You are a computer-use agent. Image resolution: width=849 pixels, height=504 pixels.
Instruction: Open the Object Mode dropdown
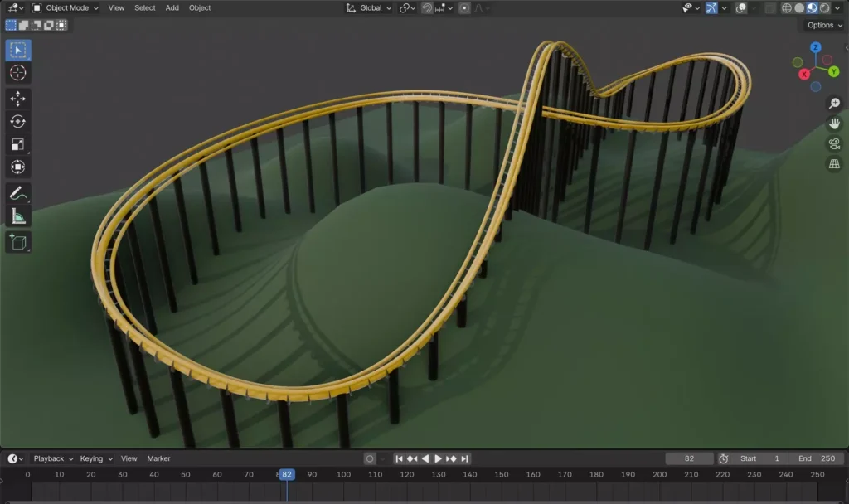tap(65, 8)
